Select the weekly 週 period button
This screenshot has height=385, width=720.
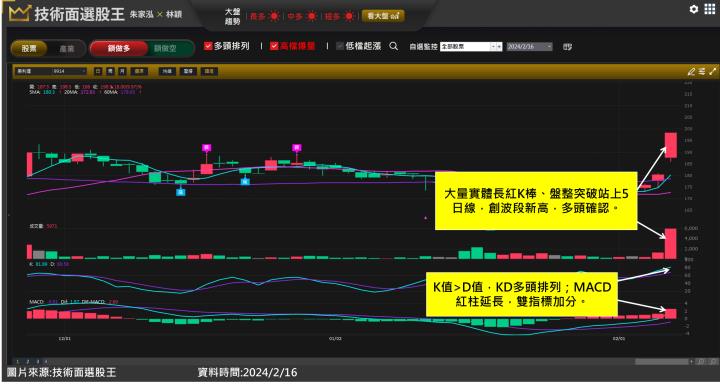[x=110, y=71]
